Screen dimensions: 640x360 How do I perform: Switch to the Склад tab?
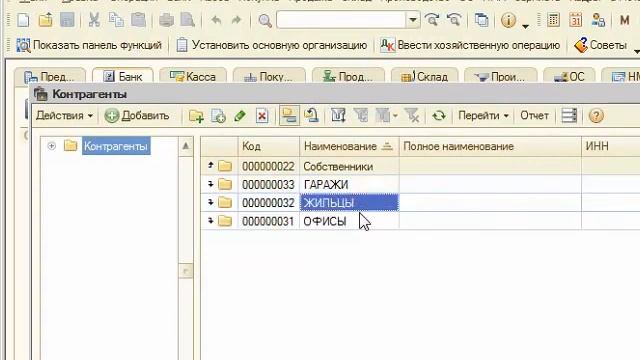pyautogui.click(x=424, y=77)
